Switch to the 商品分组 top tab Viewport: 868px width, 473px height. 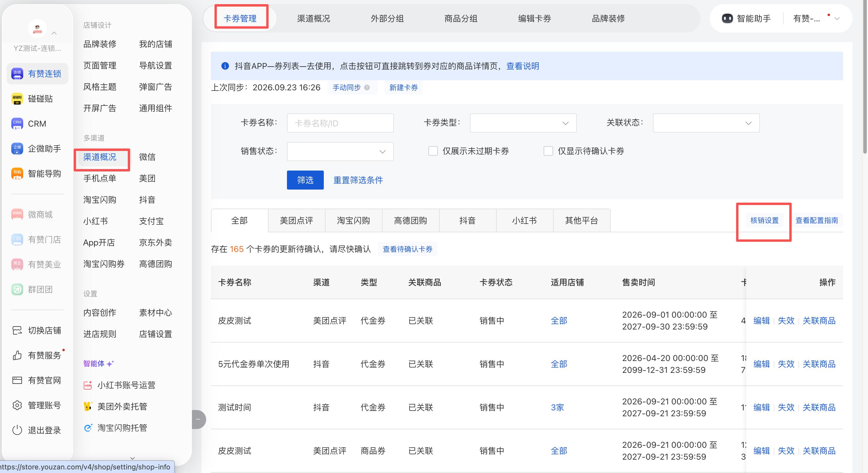click(461, 18)
